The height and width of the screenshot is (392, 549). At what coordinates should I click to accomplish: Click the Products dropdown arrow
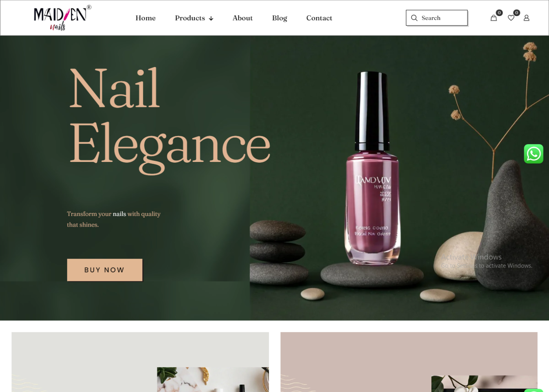tap(211, 18)
